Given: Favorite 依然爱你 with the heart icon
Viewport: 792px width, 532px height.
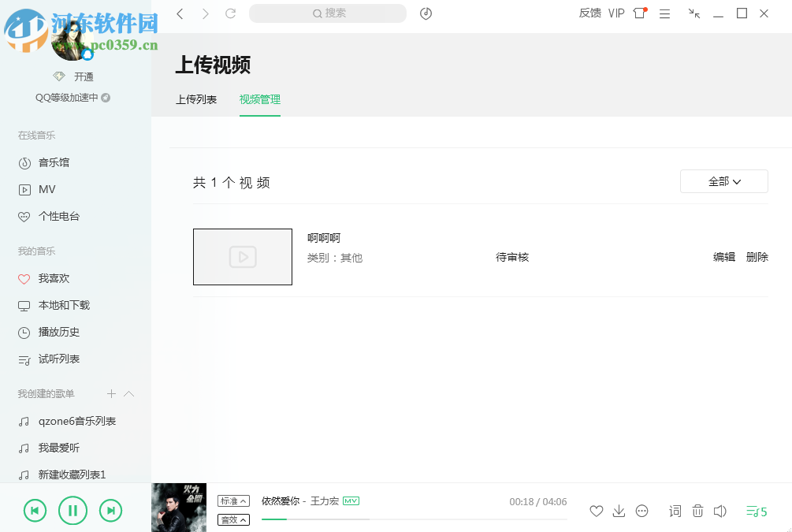Looking at the screenshot, I should pyautogui.click(x=596, y=511).
